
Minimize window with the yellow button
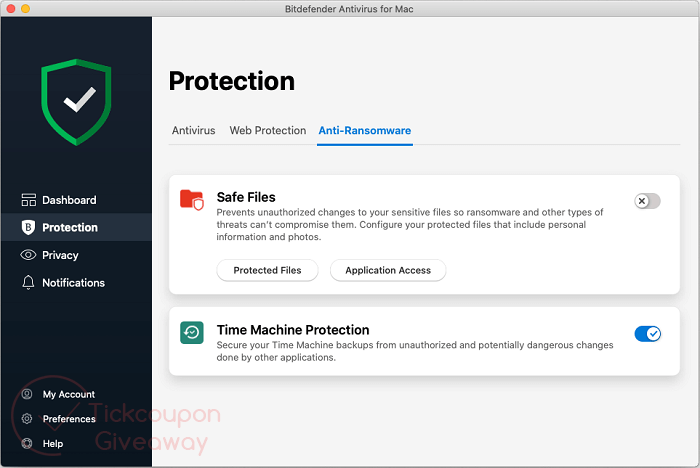pyautogui.click(x=25, y=8)
